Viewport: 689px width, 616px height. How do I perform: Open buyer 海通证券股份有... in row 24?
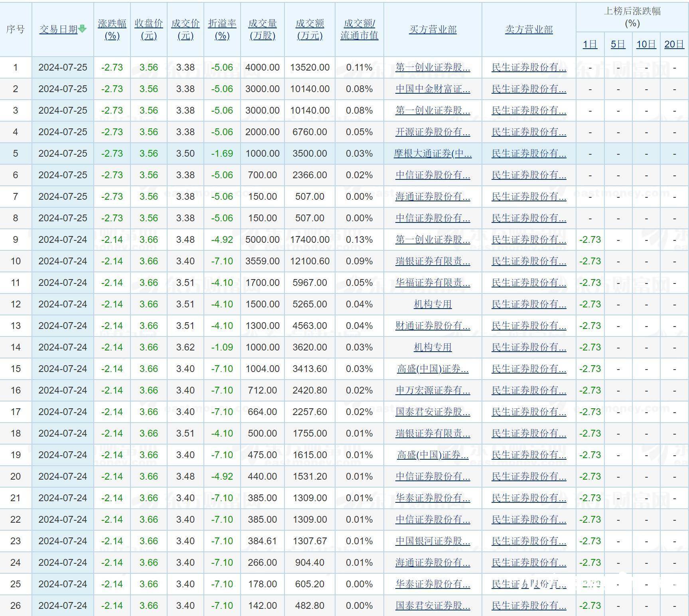(x=433, y=563)
